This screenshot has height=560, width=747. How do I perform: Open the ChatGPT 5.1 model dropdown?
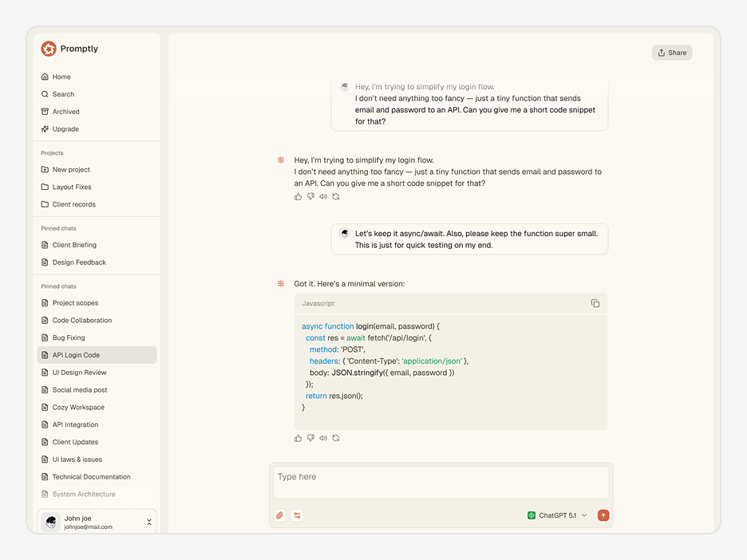coord(557,515)
